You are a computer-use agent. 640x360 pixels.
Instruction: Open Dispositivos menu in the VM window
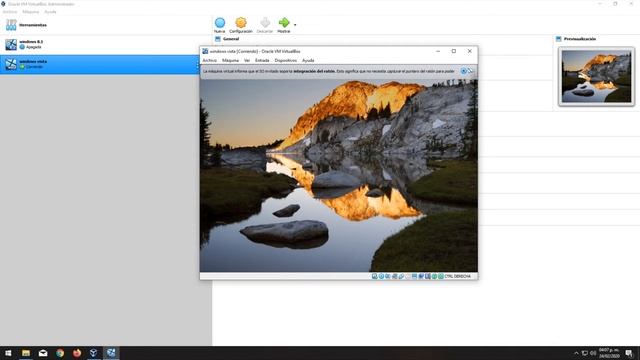pyautogui.click(x=286, y=60)
